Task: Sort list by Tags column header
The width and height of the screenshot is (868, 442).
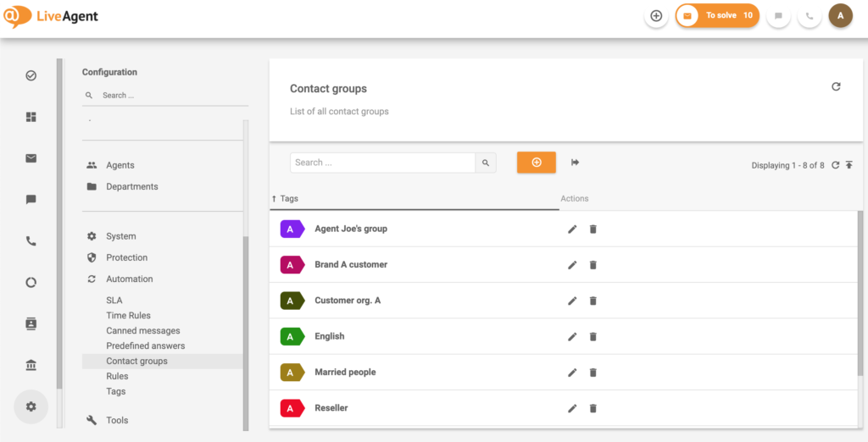Action: 289,199
